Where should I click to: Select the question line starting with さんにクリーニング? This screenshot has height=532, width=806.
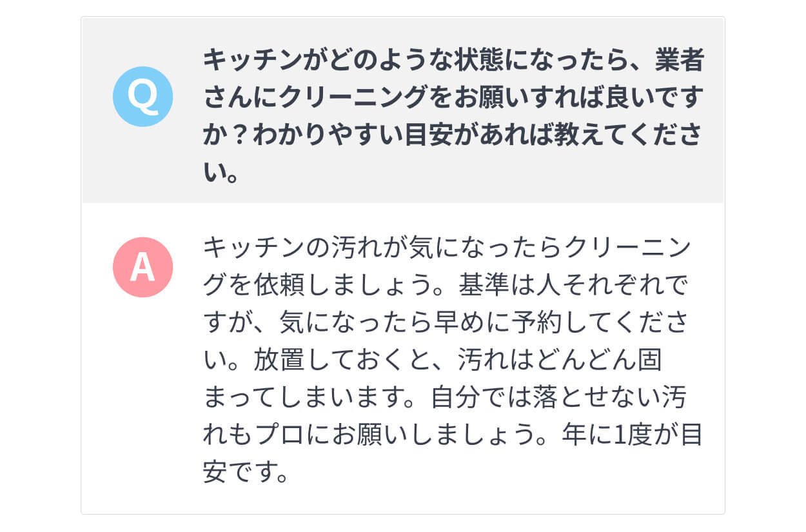click(x=453, y=99)
